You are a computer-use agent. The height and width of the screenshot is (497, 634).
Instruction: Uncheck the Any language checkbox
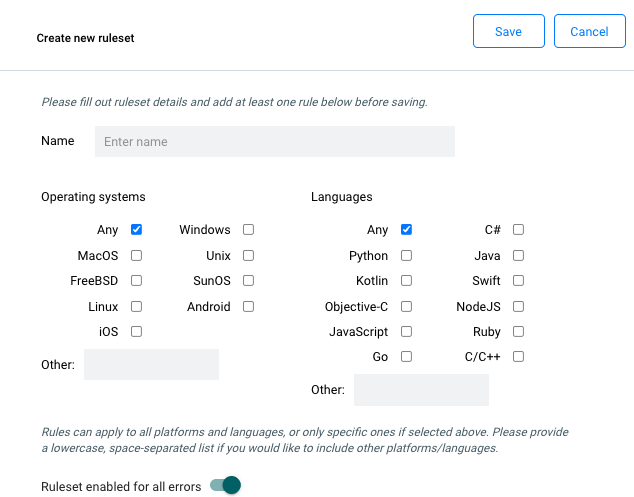[x=406, y=230]
